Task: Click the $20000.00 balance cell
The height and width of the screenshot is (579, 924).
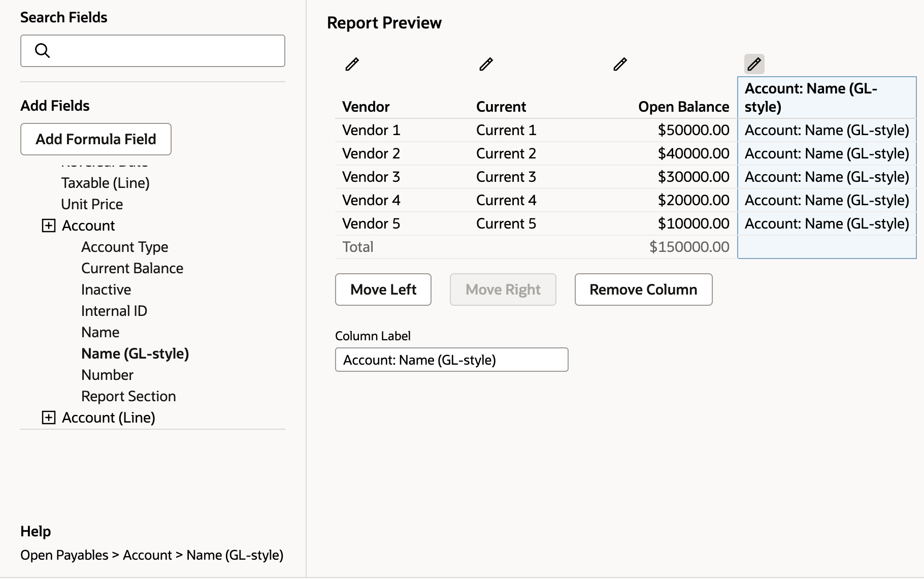Action: tap(694, 200)
